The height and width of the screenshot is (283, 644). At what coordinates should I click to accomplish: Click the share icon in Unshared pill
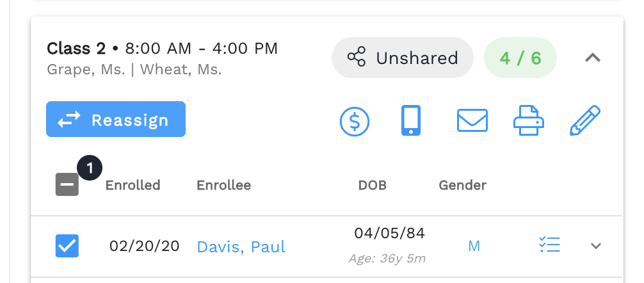[356, 57]
